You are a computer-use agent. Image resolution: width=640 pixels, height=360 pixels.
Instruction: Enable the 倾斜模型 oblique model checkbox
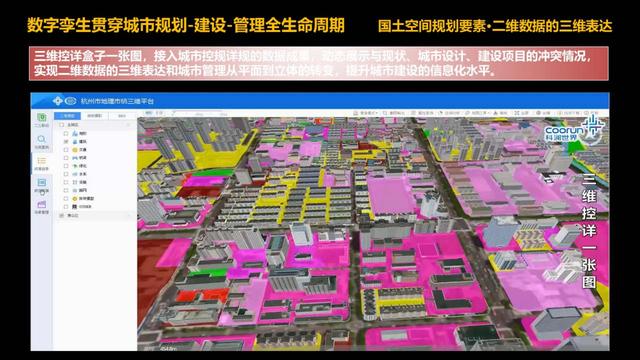(x=66, y=198)
